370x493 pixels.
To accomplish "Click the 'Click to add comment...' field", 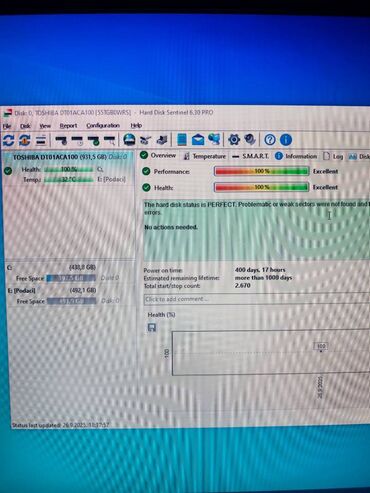I will [257, 299].
